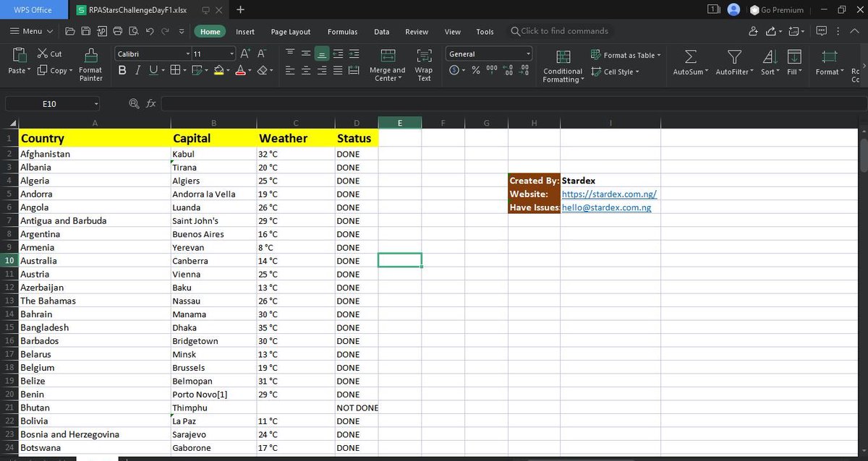Increase font size with the larger A icon
Image resolution: width=868 pixels, height=461 pixels.
(x=245, y=54)
